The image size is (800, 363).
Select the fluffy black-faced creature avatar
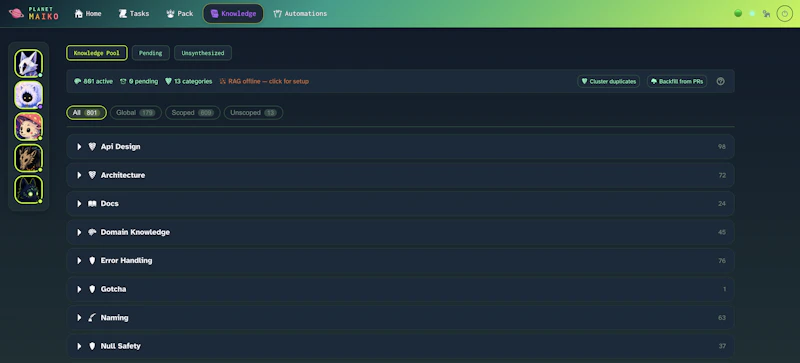coord(29,95)
